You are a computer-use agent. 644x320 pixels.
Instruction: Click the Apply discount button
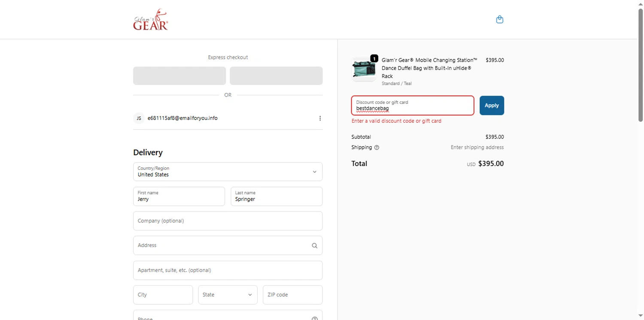coord(492,106)
